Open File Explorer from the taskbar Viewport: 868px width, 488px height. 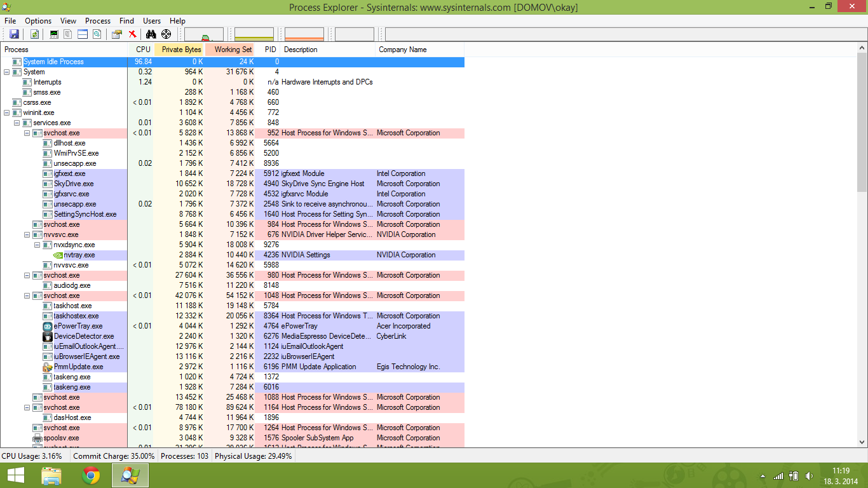[51, 475]
